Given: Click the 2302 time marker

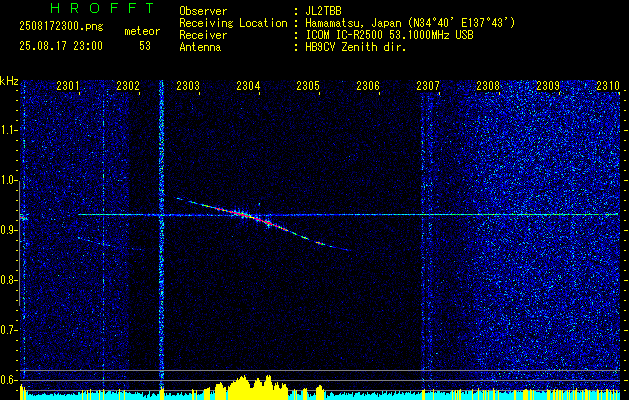Looking at the screenshot, I should [128, 85].
